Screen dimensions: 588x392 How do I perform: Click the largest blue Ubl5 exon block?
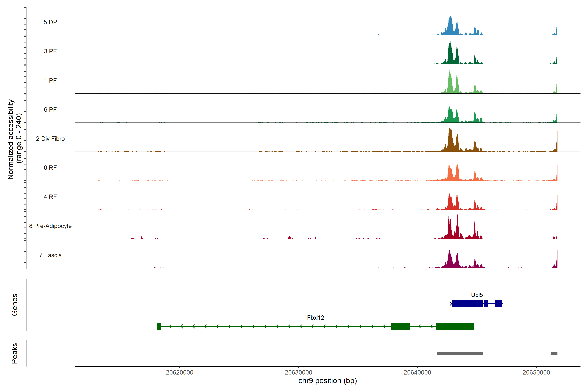point(464,303)
